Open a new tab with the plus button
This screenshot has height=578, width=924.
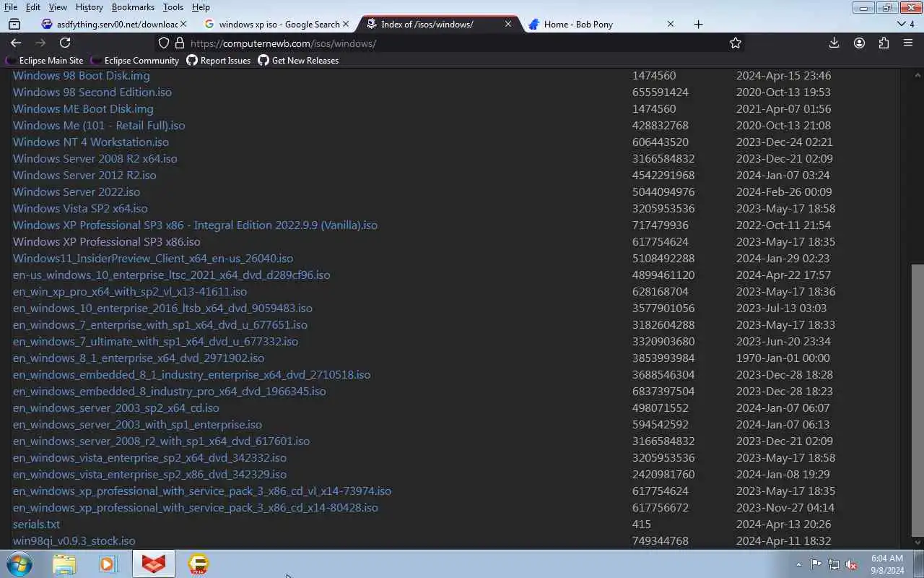pyautogui.click(x=698, y=24)
